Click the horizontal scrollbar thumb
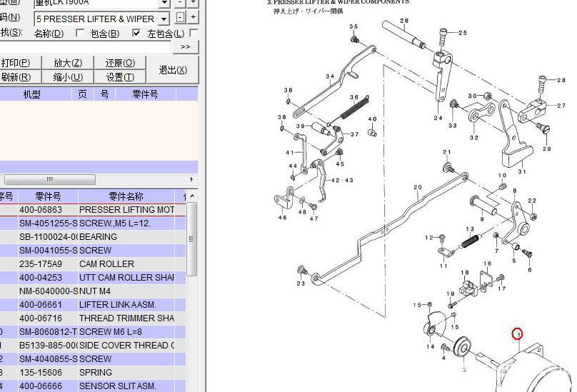The width and height of the screenshot is (577, 392). pos(50,180)
